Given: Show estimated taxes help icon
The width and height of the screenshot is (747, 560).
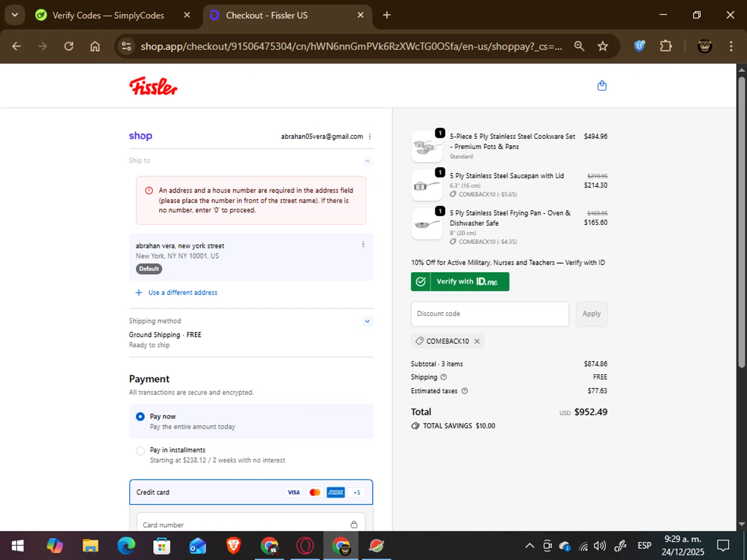Looking at the screenshot, I should pyautogui.click(x=465, y=391).
